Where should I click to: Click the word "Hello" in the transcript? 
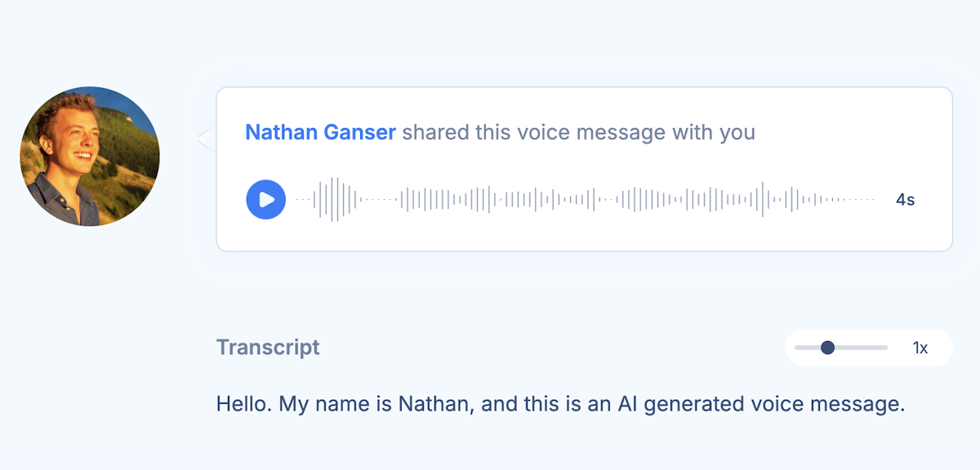click(243, 404)
